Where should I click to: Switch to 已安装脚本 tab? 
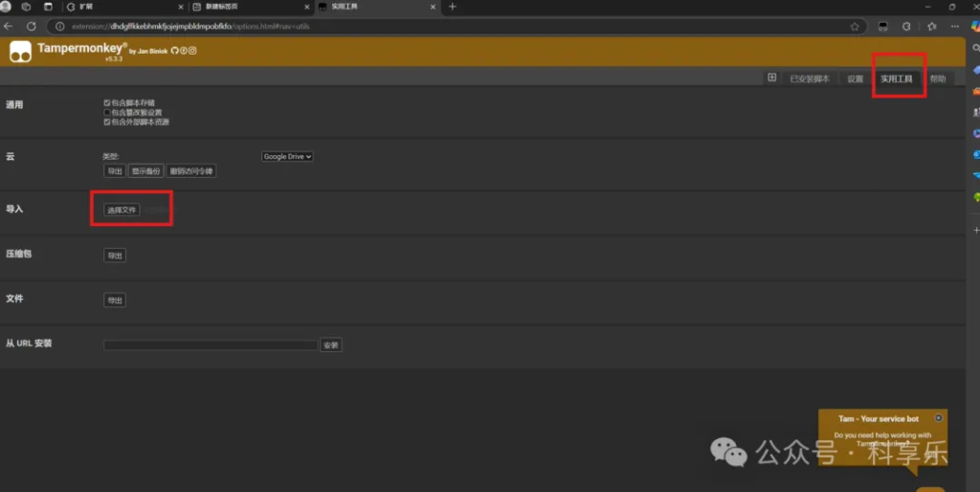pos(810,78)
